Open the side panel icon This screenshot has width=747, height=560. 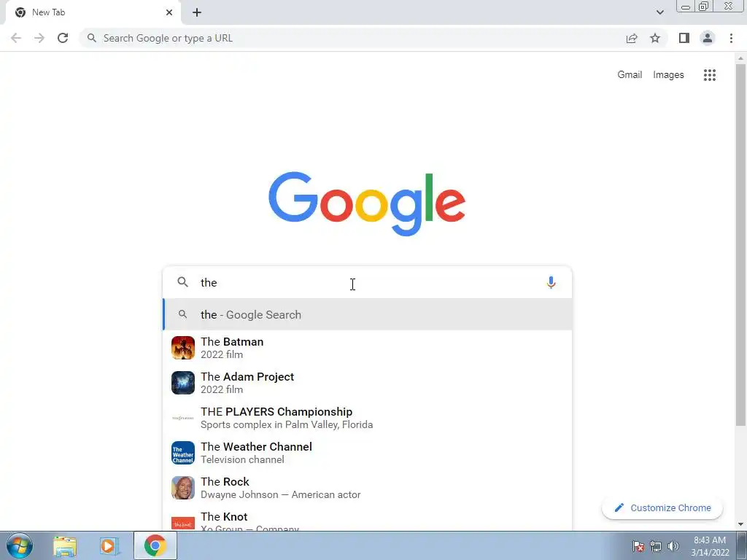(684, 38)
